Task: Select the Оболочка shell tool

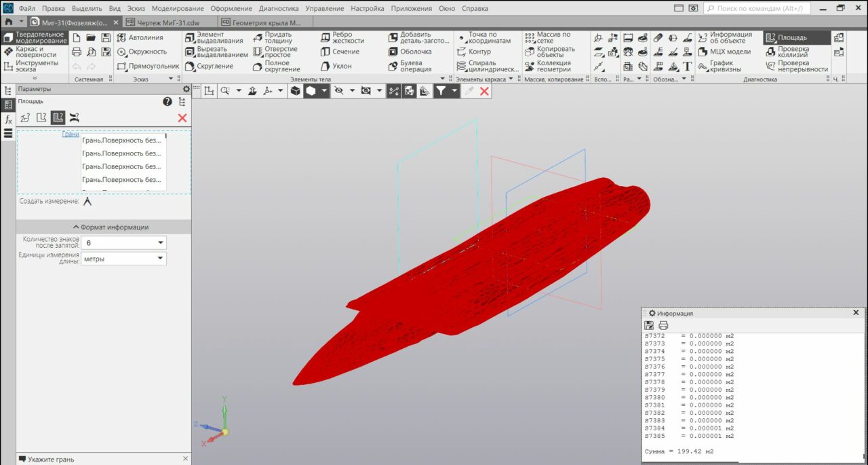Action: pyautogui.click(x=410, y=52)
